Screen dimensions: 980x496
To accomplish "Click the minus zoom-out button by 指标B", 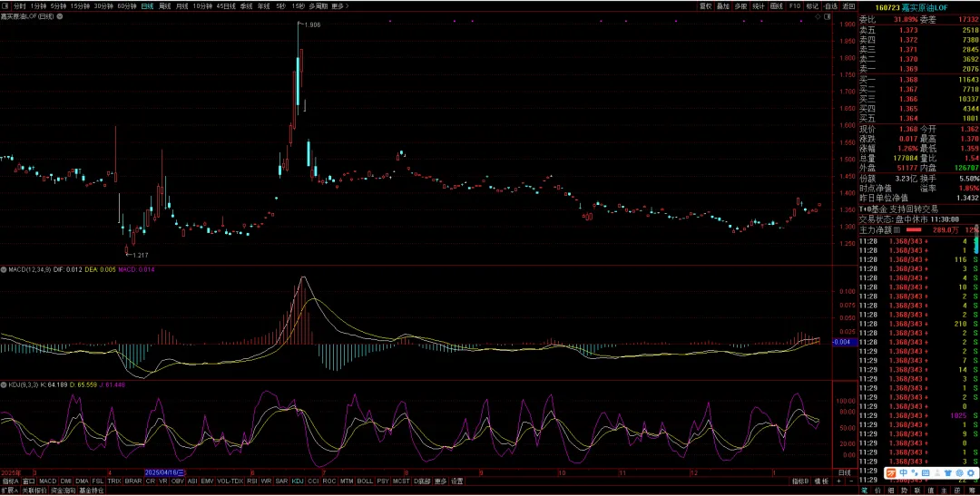I will point(851,481).
